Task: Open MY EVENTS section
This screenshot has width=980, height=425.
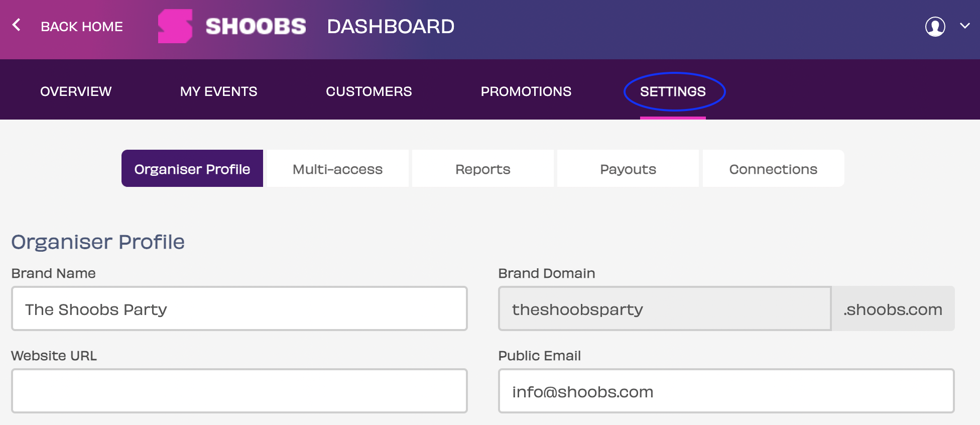Action: (219, 91)
